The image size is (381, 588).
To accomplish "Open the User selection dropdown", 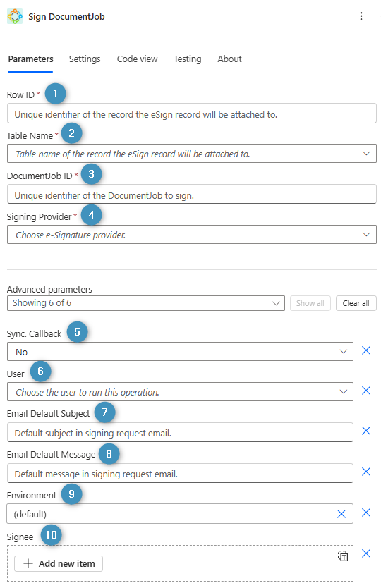I will coord(180,392).
